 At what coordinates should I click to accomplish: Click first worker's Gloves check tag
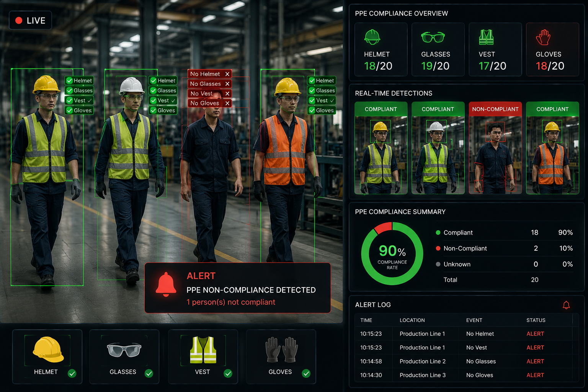coord(79,110)
